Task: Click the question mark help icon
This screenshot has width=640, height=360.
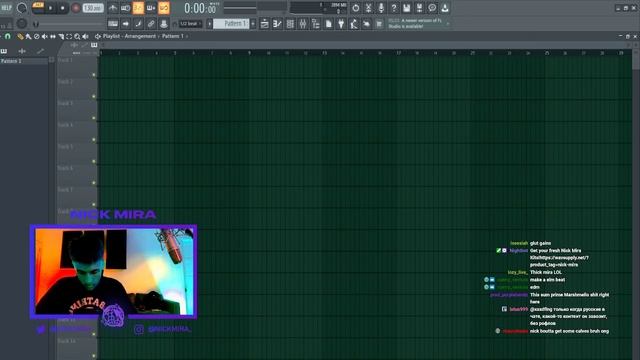Action: 394,8
